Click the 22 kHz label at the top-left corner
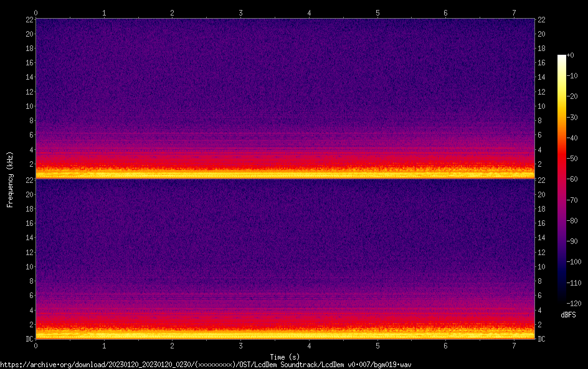Viewport: 588px width, 369px height. pos(29,20)
